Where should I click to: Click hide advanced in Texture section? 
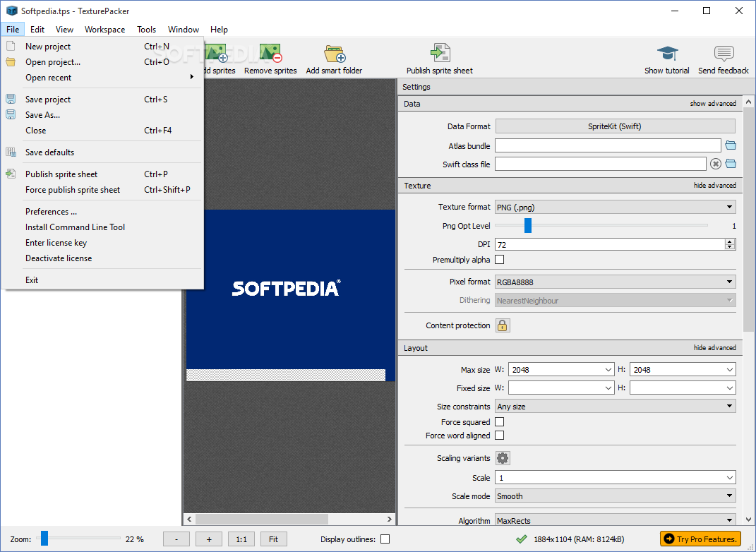(714, 185)
